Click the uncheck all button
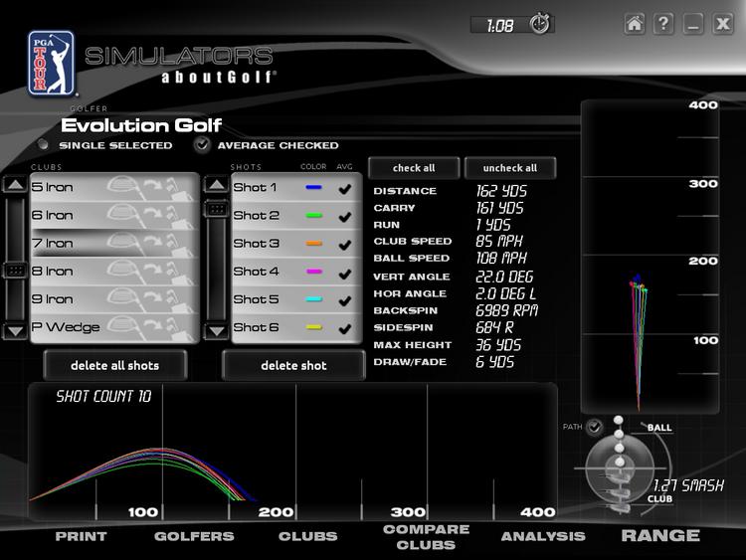The width and height of the screenshot is (746, 560). (x=509, y=168)
